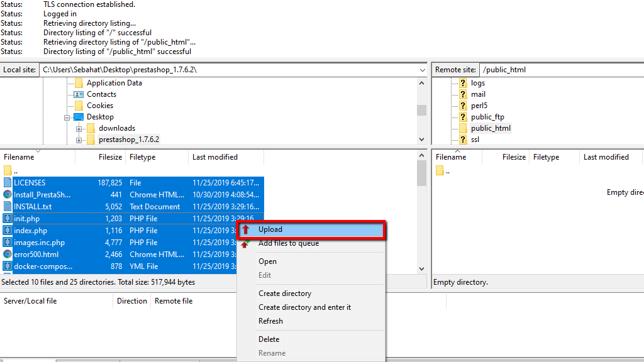
Task: Click the Contacts folder icon
Action: (79, 94)
